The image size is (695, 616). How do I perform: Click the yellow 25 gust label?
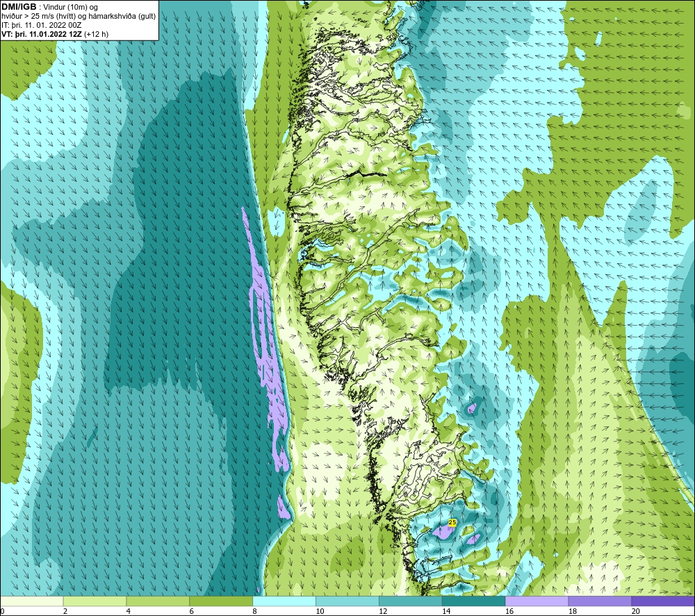click(x=452, y=522)
